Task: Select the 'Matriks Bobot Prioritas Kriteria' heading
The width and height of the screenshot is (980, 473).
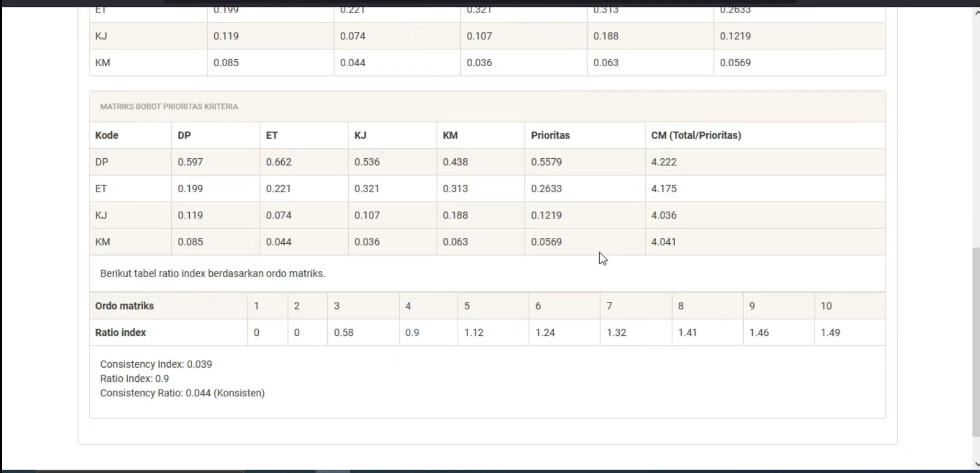Action: click(169, 107)
